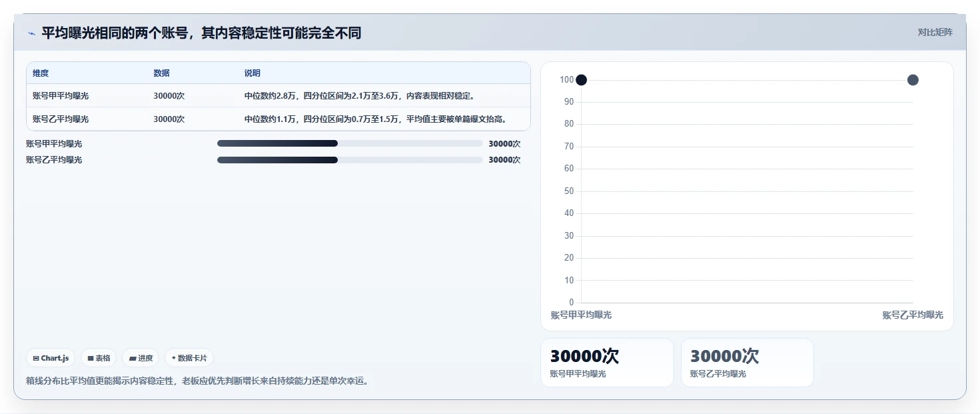Image resolution: width=980 pixels, height=414 pixels.
Task: Click the 账号甲平均曝光 label beside the progress bar
Action: click(54, 143)
